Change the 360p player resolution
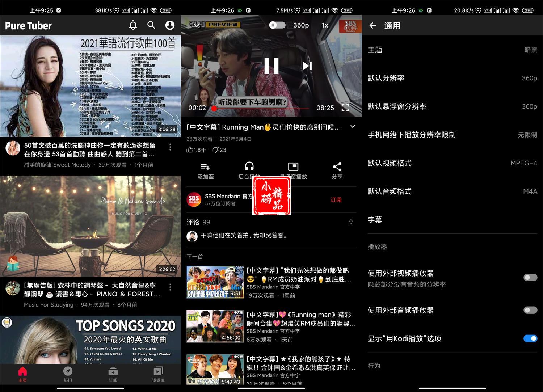 pos(301,25)
